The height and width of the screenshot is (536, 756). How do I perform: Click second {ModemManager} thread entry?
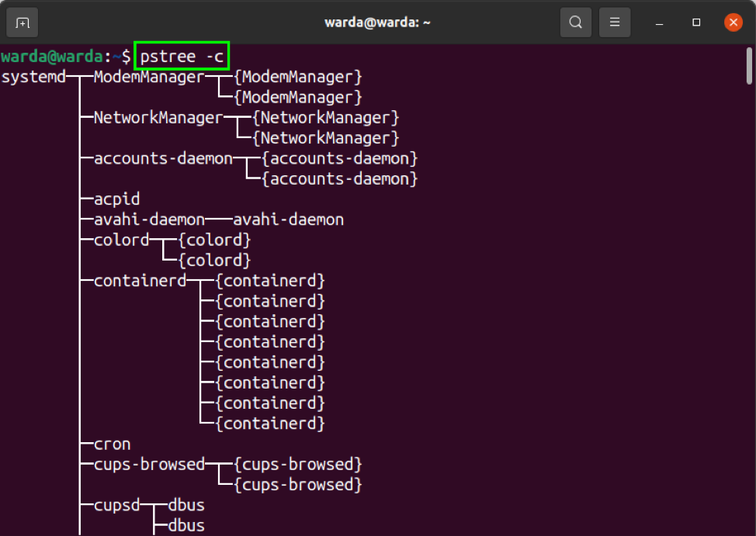tap(297, 98)
